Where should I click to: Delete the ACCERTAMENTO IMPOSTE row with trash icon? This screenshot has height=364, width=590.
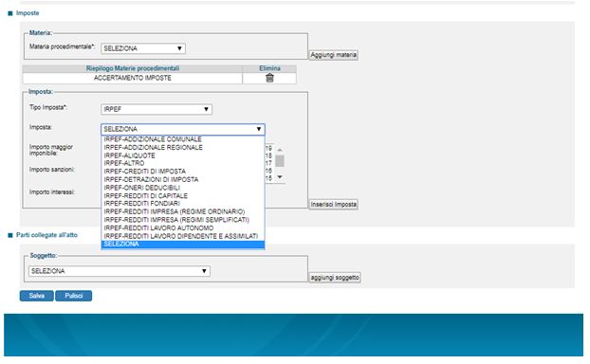pyautogui.click(x=269, y=78)
